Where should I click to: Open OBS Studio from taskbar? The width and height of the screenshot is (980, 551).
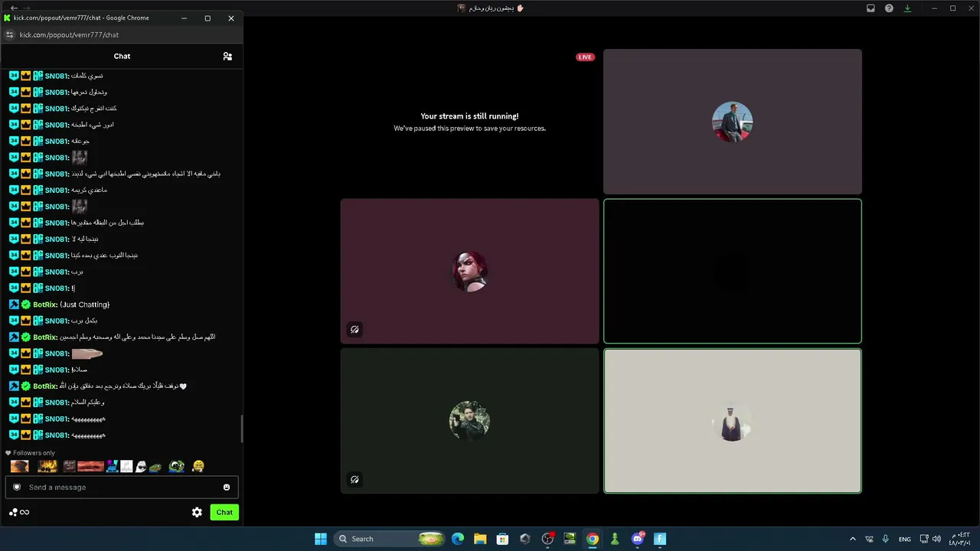[x=547, y=539]
